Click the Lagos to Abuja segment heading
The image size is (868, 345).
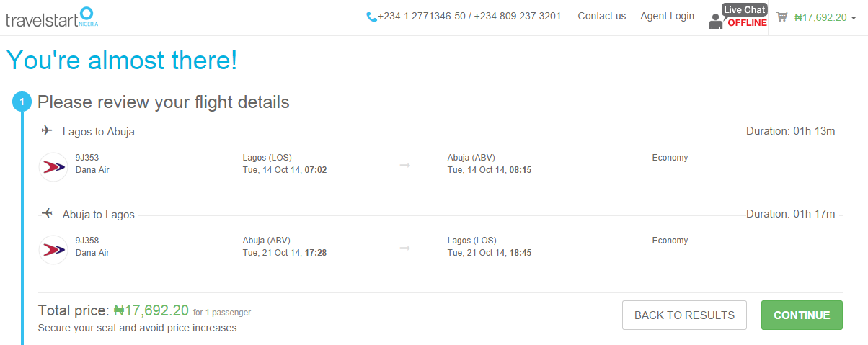99,132
